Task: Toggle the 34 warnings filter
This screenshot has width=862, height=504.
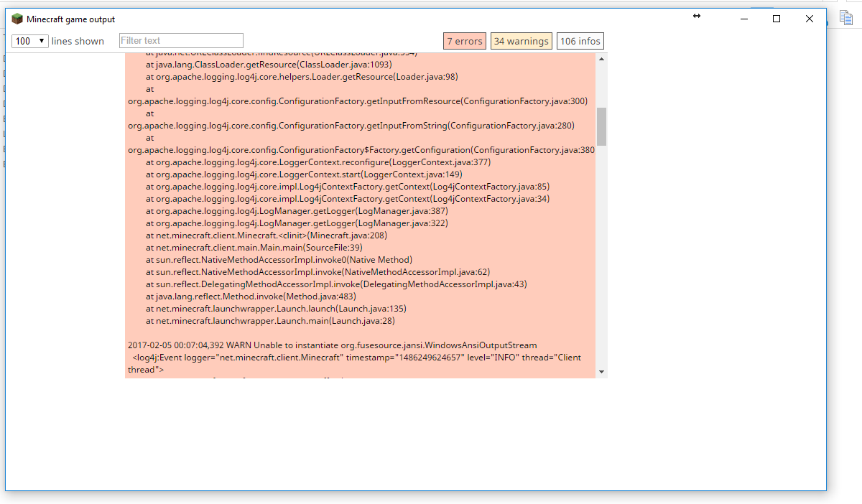Action: [x=522, y=42]
